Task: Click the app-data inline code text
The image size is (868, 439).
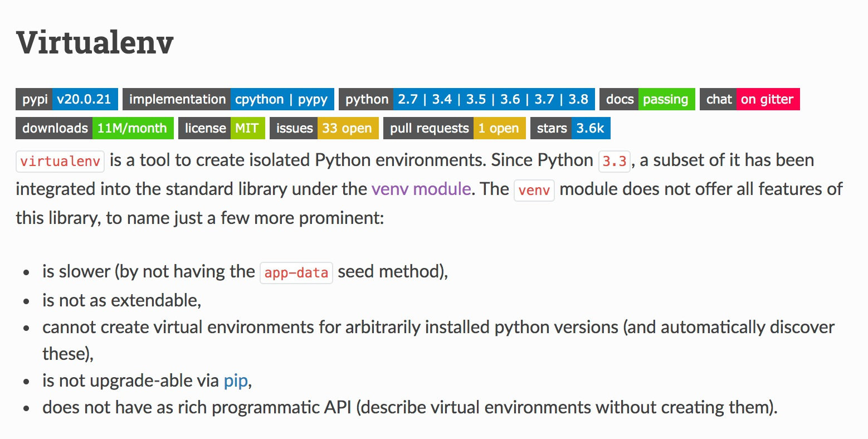Action: coord(296,272)
